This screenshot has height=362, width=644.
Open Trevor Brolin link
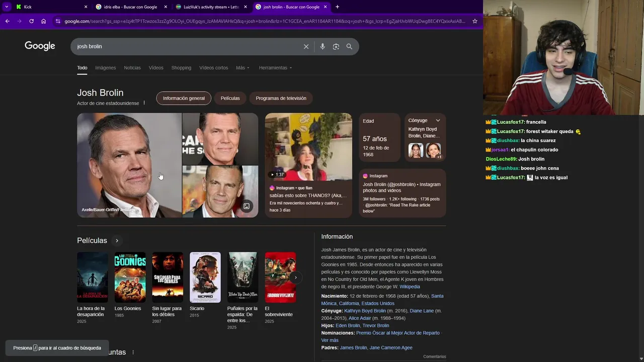[376, 325]
